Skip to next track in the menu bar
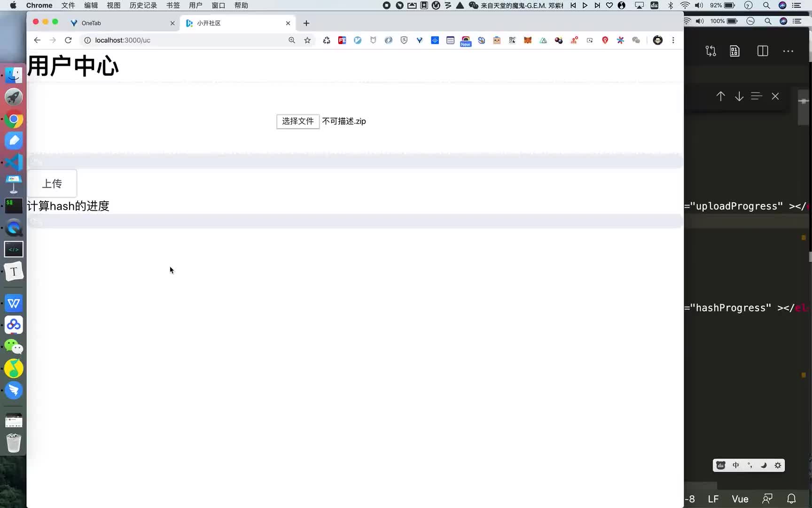This screenshot has height=508, width=812. pos(597,5)
